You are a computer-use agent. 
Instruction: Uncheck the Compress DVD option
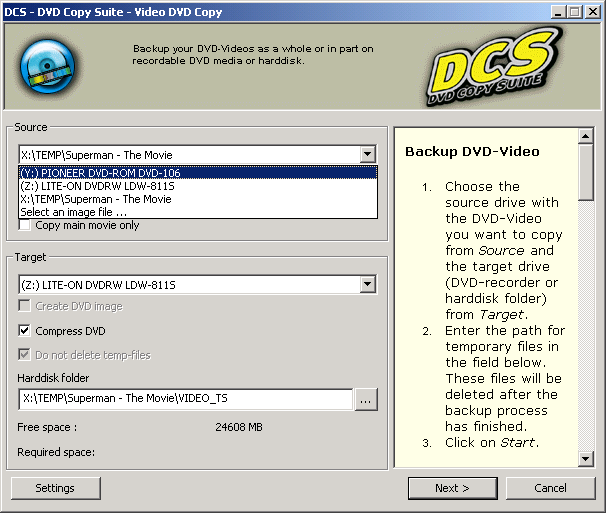26,331
